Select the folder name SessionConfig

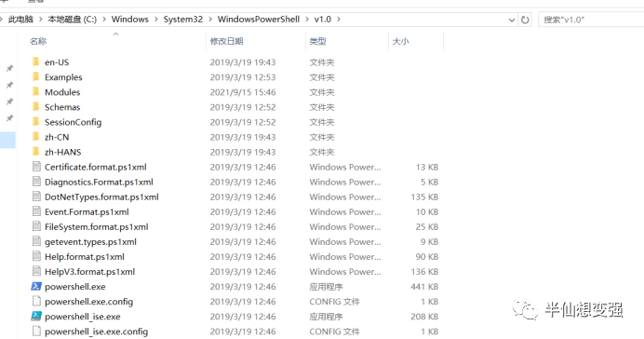pos(74,122)
